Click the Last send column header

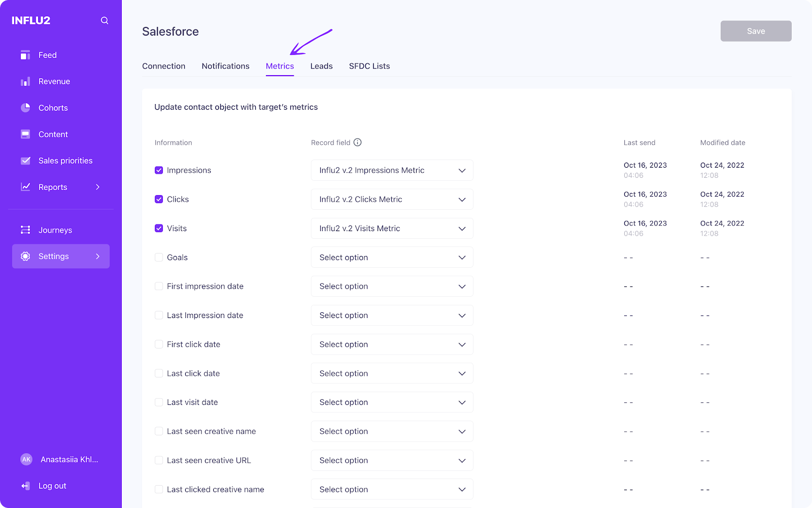click(x=639, y=143)
